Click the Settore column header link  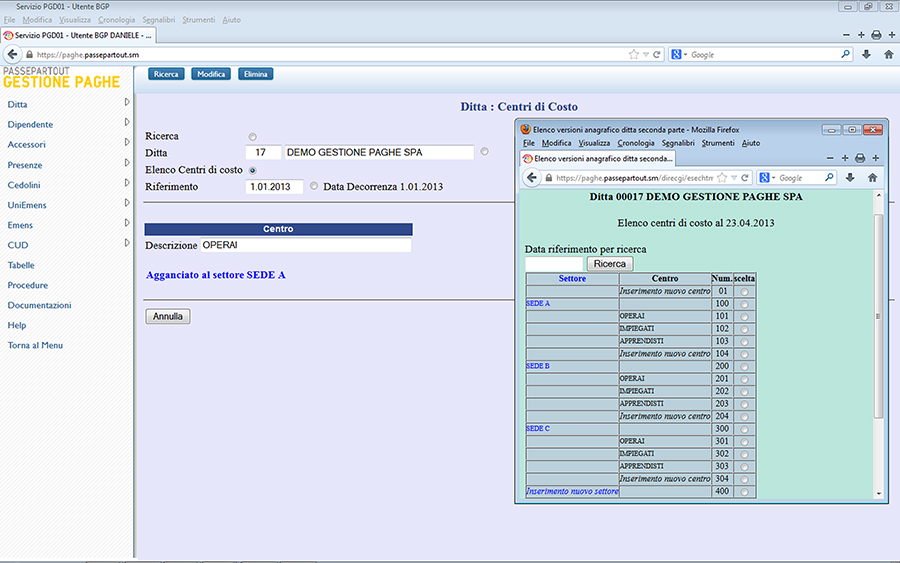pyautogui.click(x=572, y=278)
